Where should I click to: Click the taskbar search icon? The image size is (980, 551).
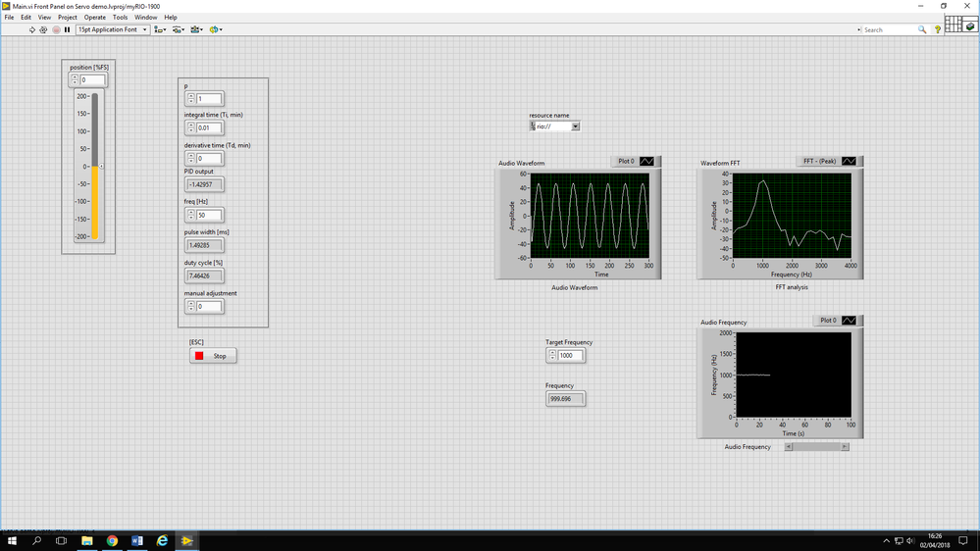(x=37, y=541)
